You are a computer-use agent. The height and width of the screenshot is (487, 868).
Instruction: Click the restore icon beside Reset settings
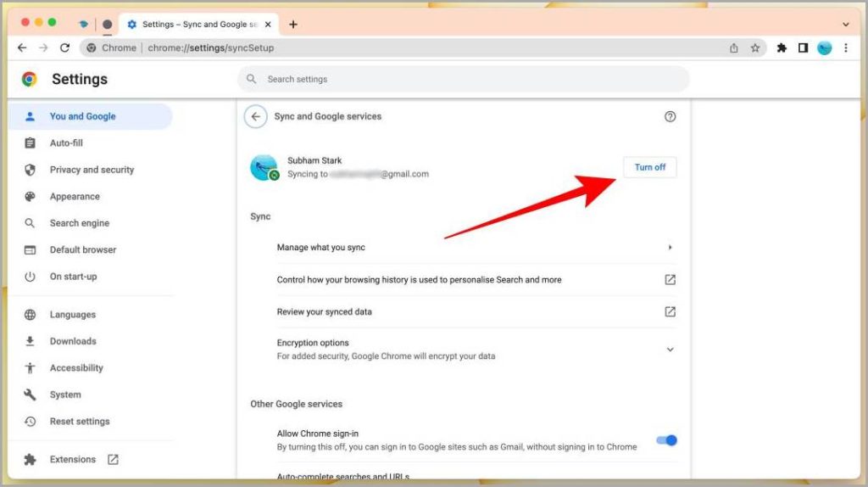pos(30,422)
